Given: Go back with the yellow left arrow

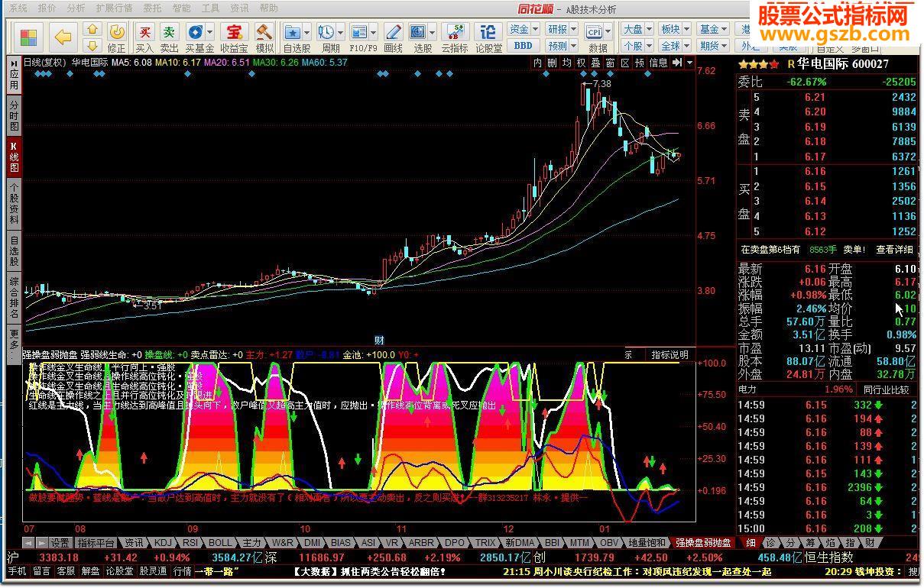Looking at the screenshot, I should click(63, 37).
